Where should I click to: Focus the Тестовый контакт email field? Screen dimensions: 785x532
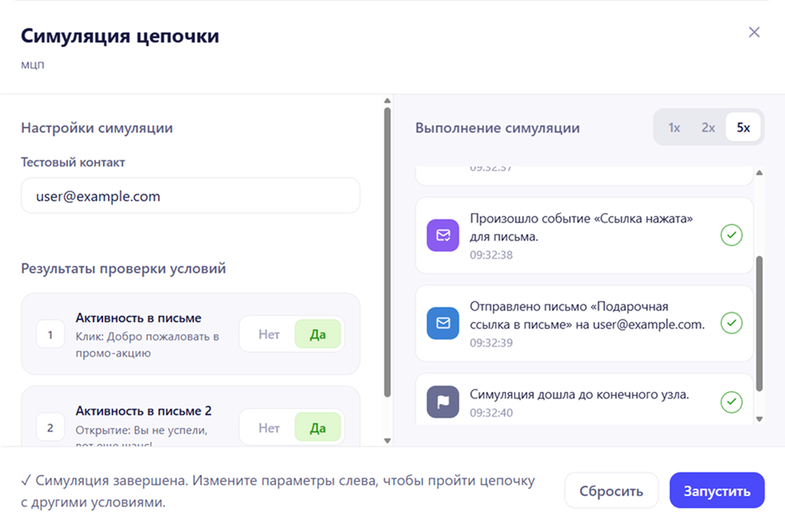click(190, 196)
